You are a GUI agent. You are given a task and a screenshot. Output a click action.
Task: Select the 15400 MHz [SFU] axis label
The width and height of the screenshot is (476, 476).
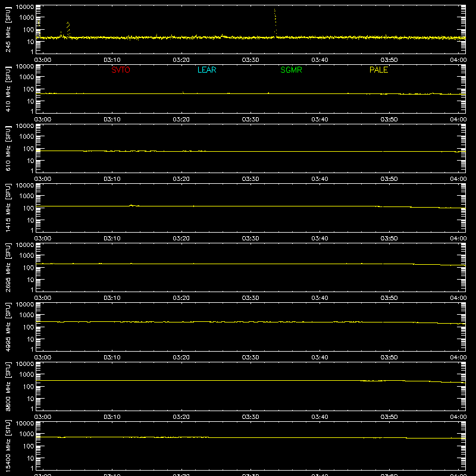(8, 446)
